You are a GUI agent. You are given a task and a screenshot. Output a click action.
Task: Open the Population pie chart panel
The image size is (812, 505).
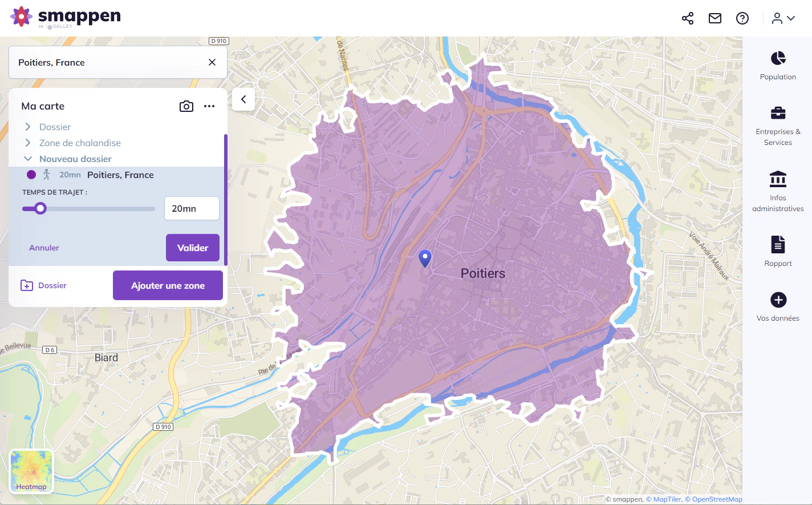(778, 58)
